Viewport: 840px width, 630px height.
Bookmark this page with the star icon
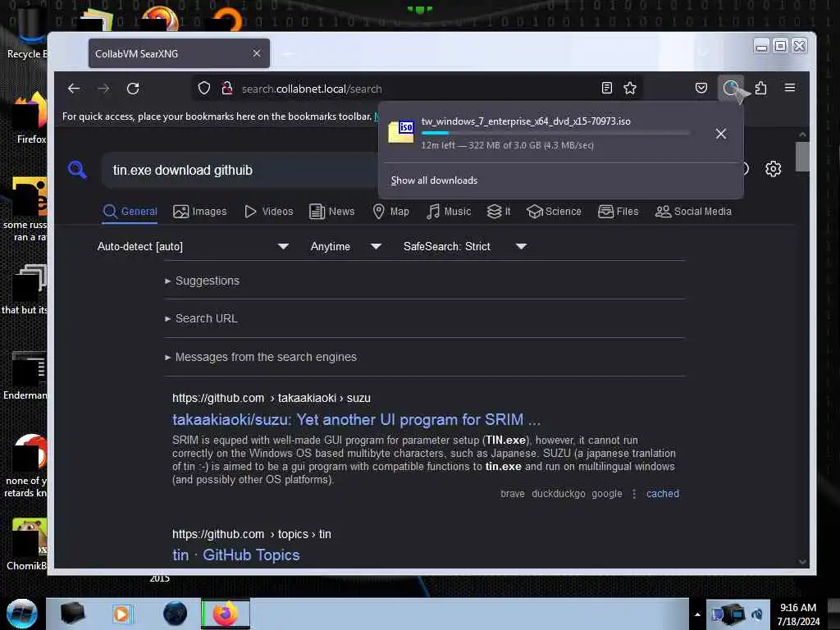[x=630, y=89]
